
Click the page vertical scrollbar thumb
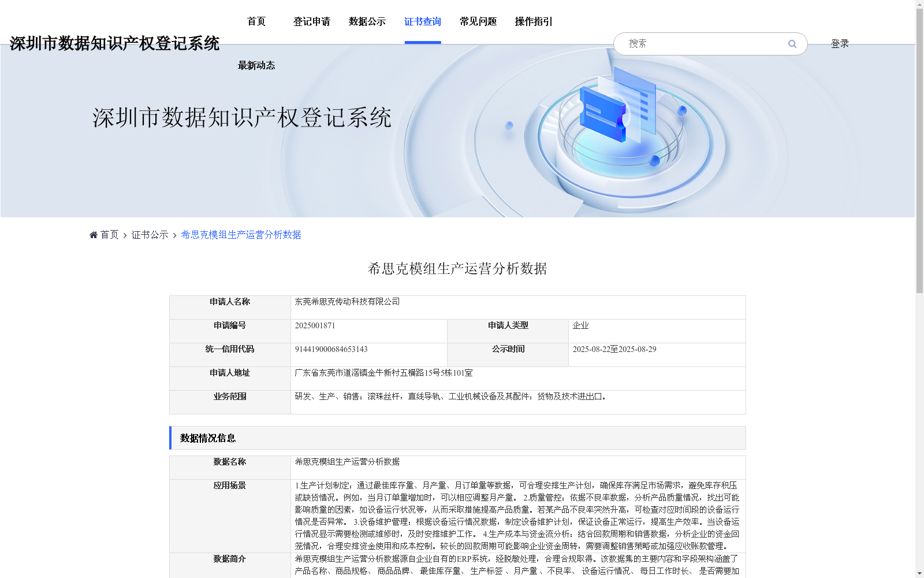[919, 150]
